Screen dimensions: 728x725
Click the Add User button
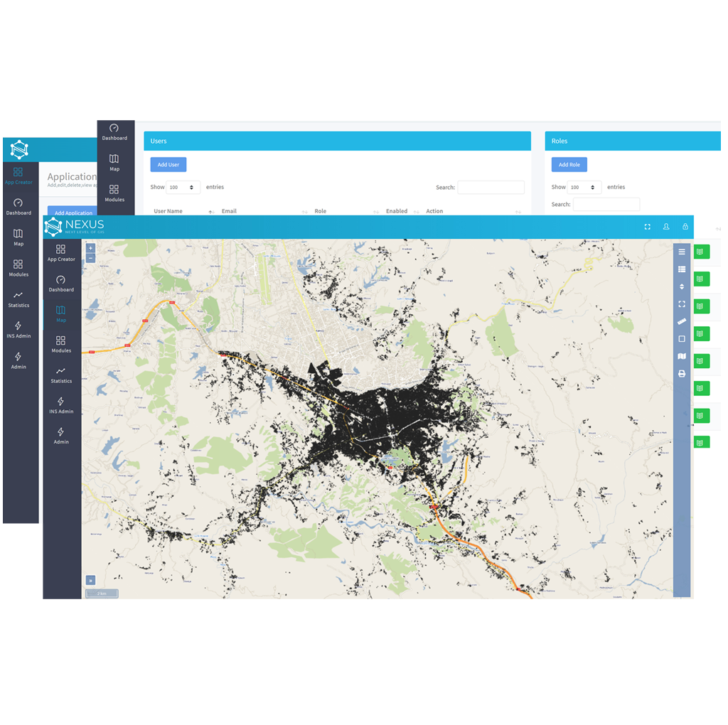pyautogui.click(x=168, y=165)
